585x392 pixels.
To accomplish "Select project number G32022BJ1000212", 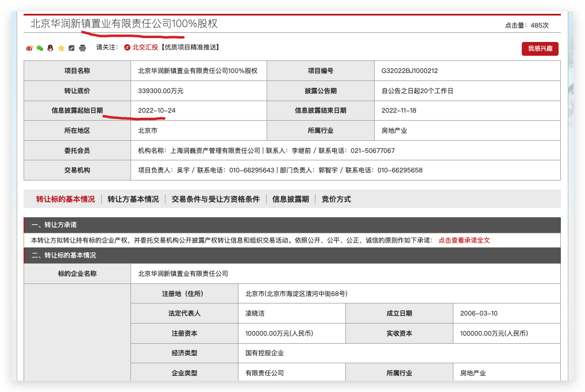I will coord(410,71).
